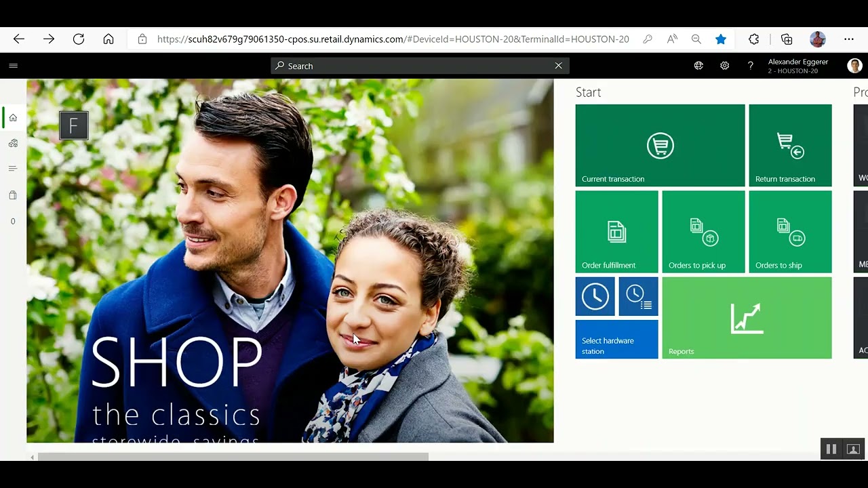Viewport: 868px width, 488px height.
Task: Reload the browser page
Action: coord(79,39)
